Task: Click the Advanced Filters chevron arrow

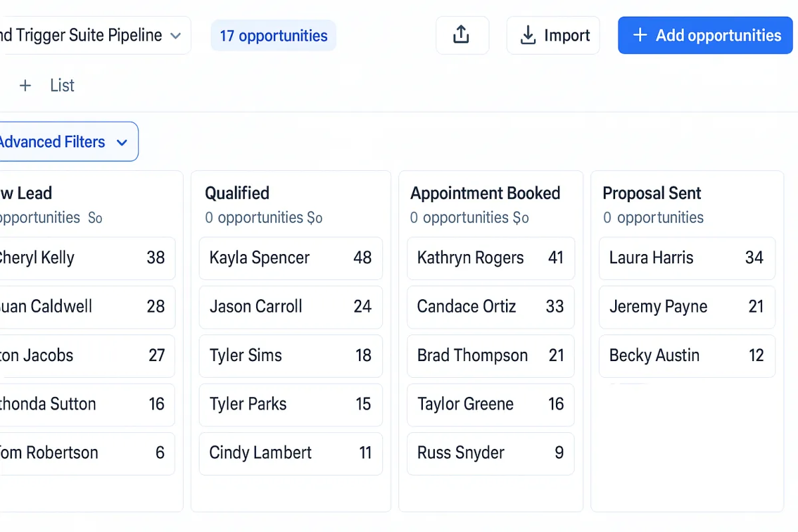Action: pos(122,142)
